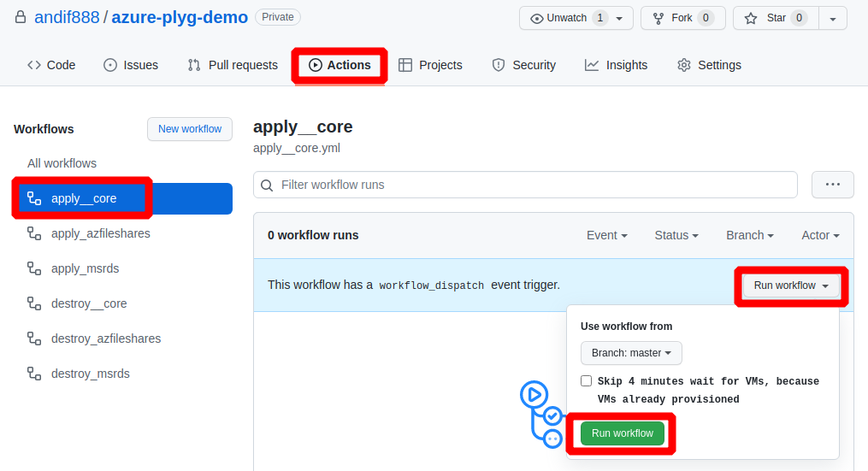Viewport: 868px width, 471px height.
Task: Expand the Event filter dropdown
Action: click(606, 235)
